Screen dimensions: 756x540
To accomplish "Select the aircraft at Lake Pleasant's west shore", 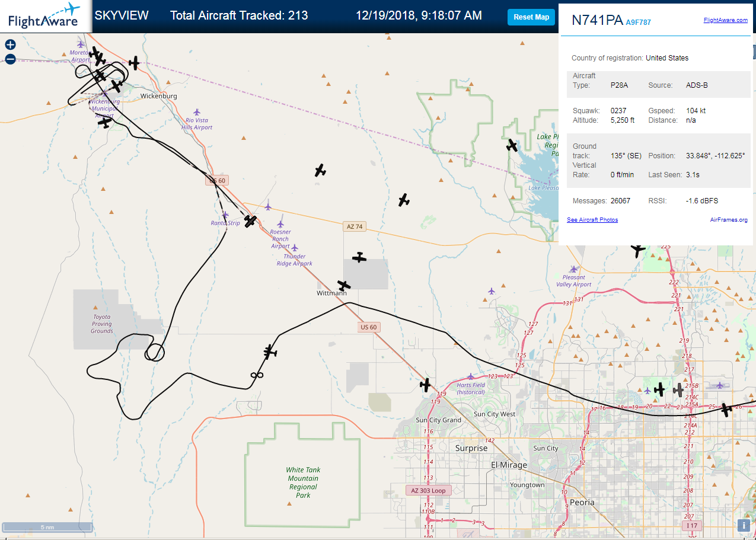I will point(512,145).
